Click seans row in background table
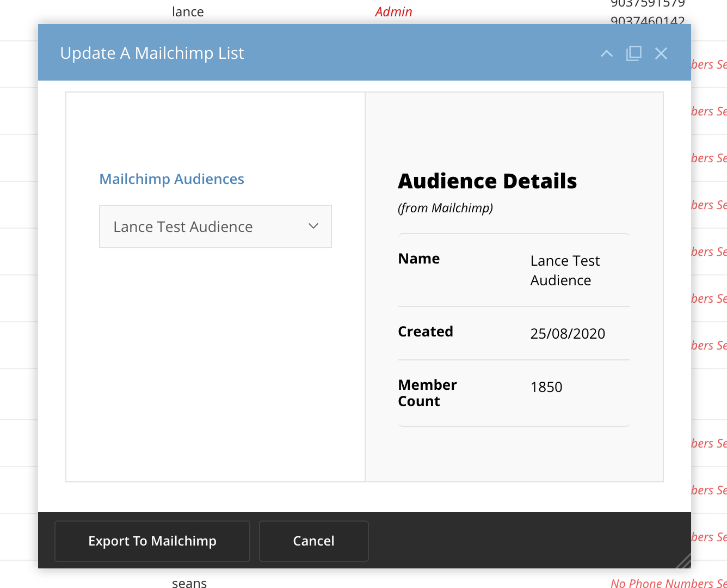 pos(189,583)
